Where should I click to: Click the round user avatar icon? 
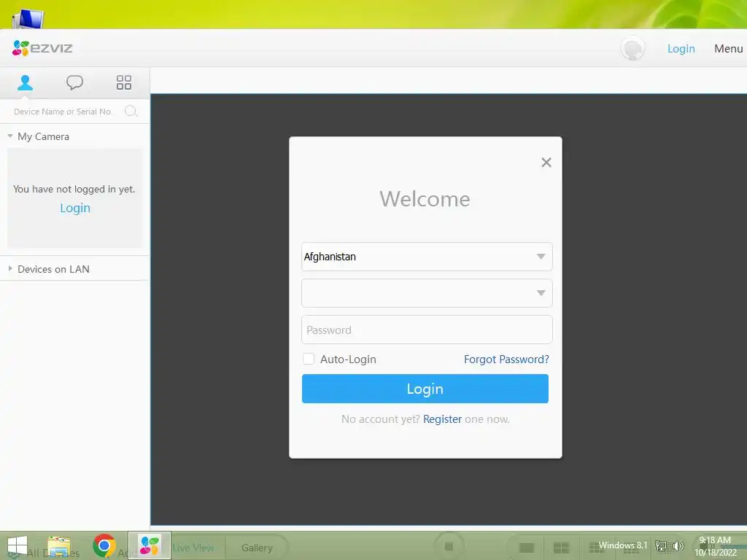tap(632, 49)
